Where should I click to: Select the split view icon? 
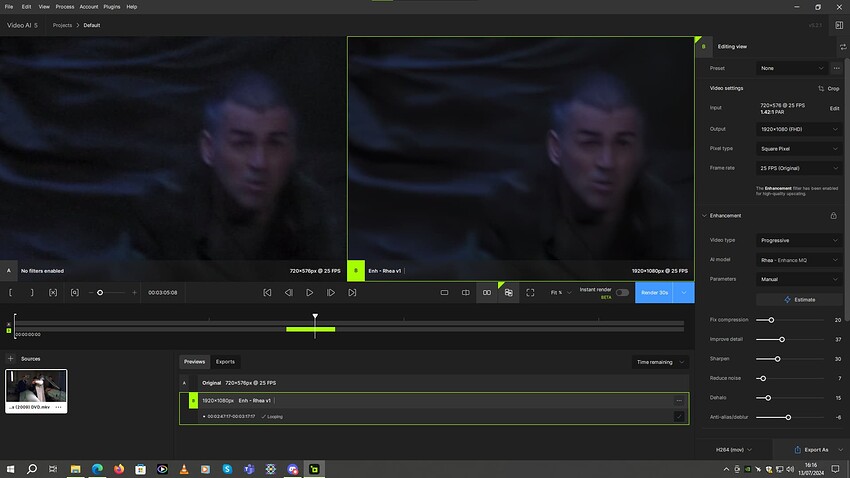pos(465,293)
